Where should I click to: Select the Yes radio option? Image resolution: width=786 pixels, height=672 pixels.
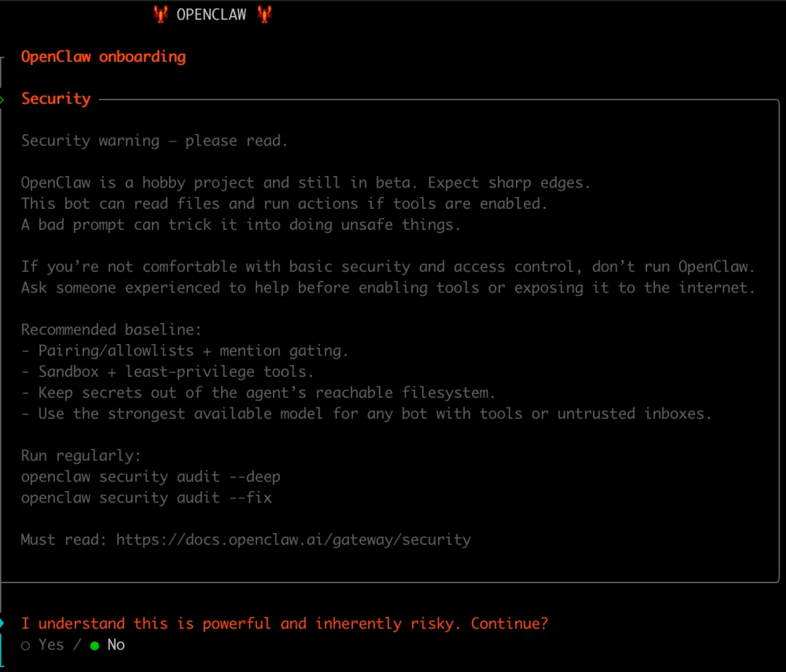[43, 645]
